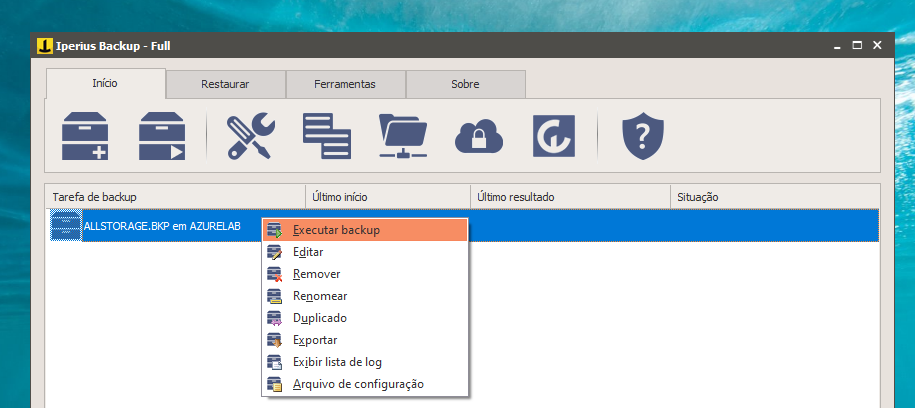Screen dimensions: 915x408
Task: Click the Situação column header
Action: click(776, 197)
